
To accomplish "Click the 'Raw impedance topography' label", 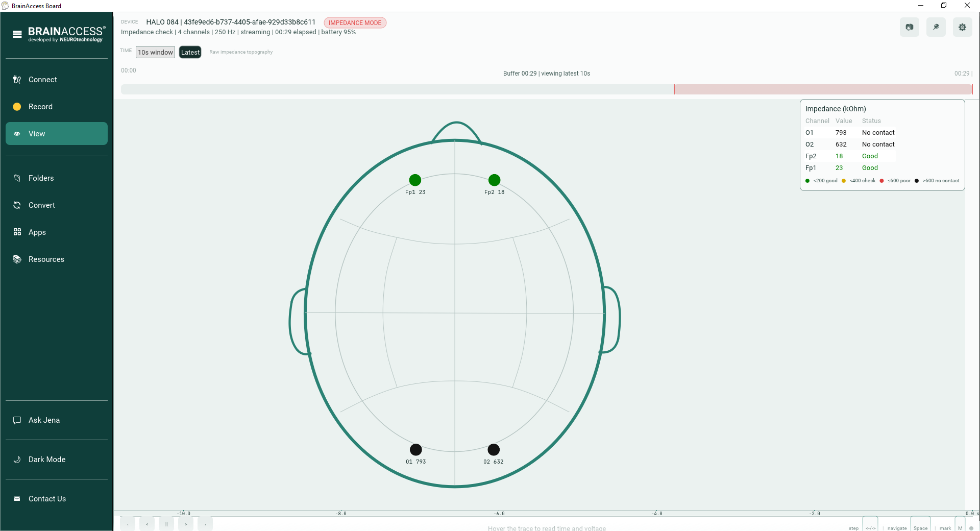I will [241, 52].
